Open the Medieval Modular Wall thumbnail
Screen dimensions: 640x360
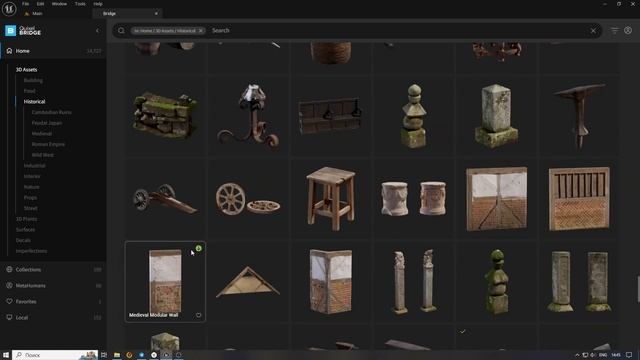pyautogui.click(x=165, y=281)
